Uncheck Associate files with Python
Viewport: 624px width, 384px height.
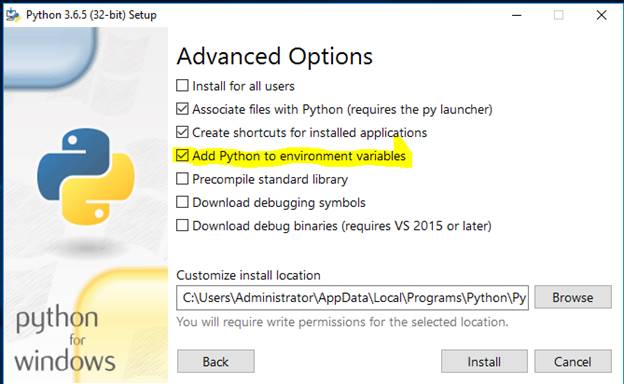182,109
